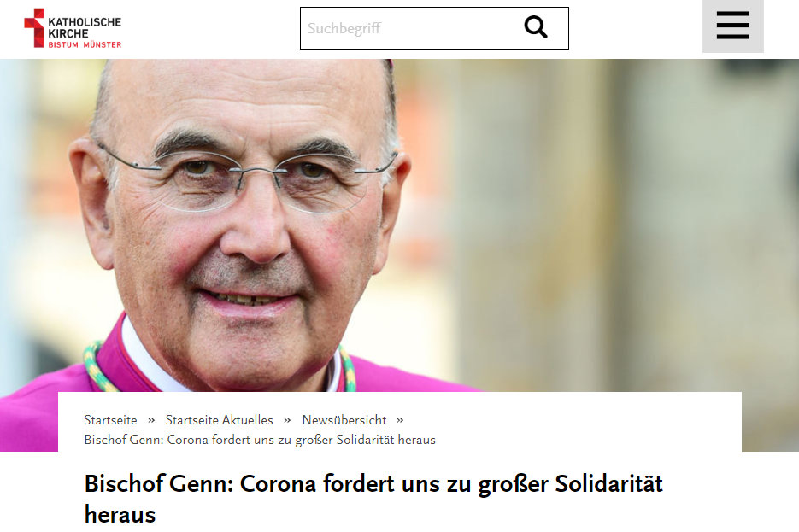Click the separator arrow after Startseite Aktuelles
The width and height of the screenshot is (799, 532).
[x=287, y=420]
